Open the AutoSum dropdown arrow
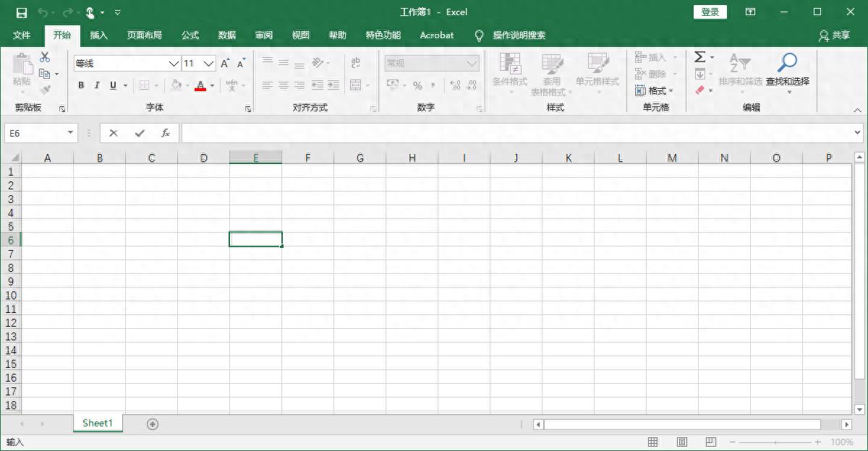 click(x=712, y=57)
